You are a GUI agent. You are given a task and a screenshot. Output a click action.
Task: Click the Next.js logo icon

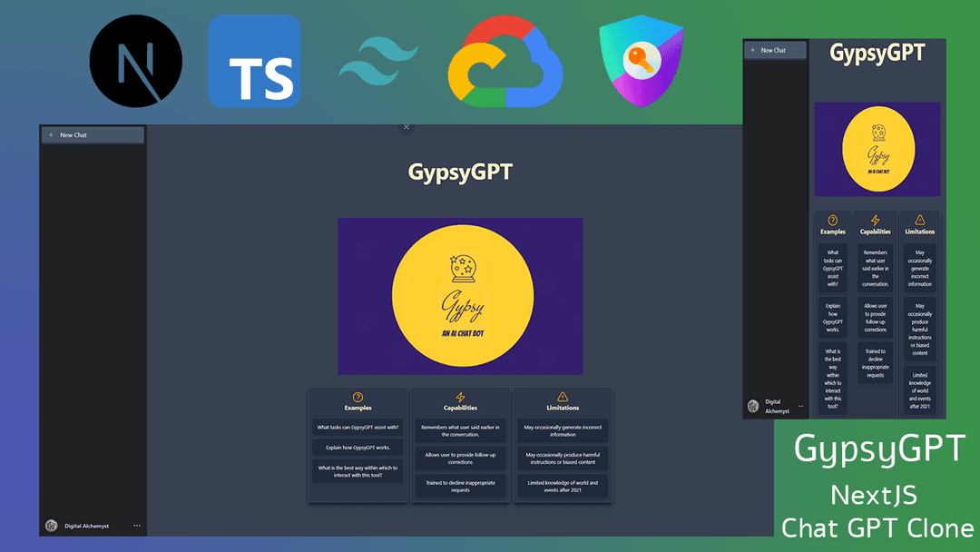click(135, 62)
